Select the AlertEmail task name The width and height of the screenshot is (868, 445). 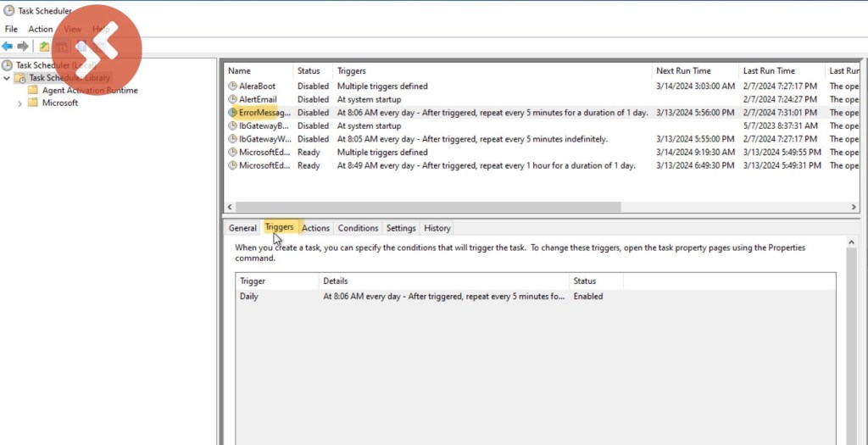pos(258,100)
